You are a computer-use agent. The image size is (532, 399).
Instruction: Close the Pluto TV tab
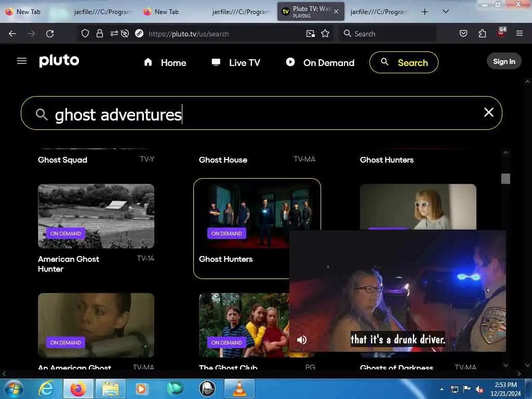[x=336, y=11]
